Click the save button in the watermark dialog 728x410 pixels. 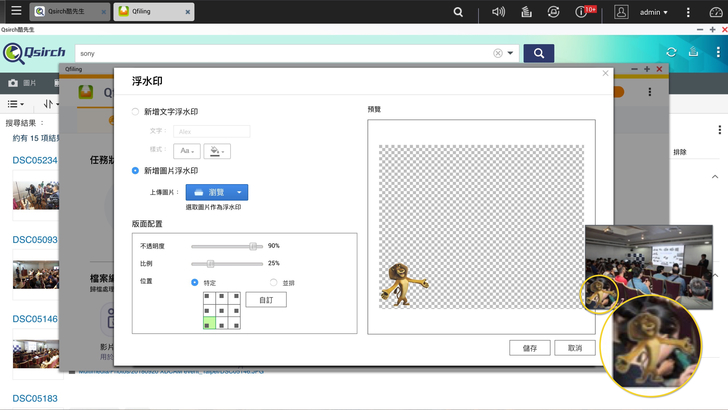[530, 348]
